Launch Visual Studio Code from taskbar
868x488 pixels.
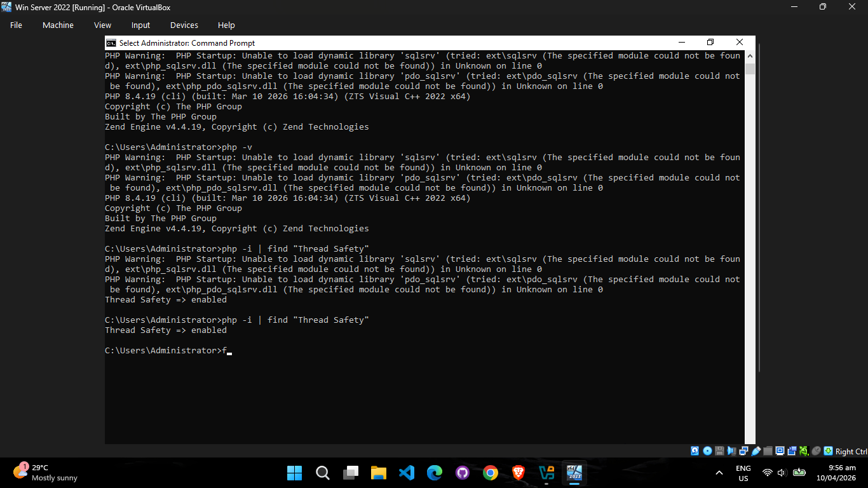[x=407, y=473]
